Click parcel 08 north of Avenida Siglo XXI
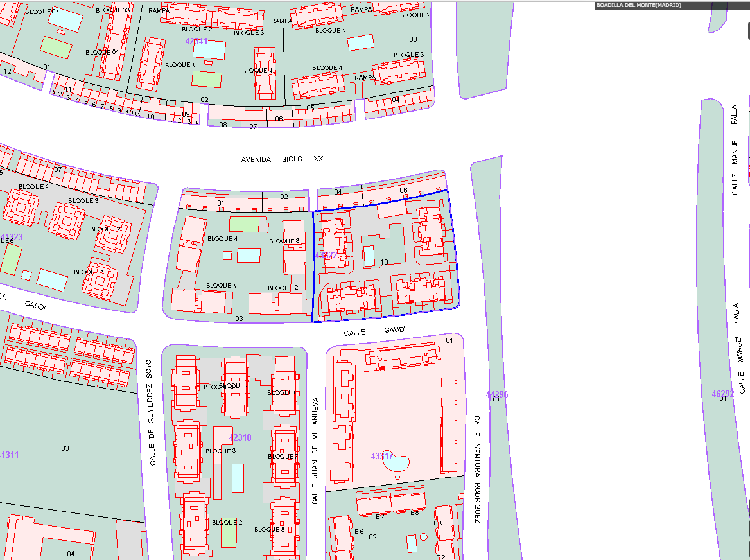 click(223, 124)
